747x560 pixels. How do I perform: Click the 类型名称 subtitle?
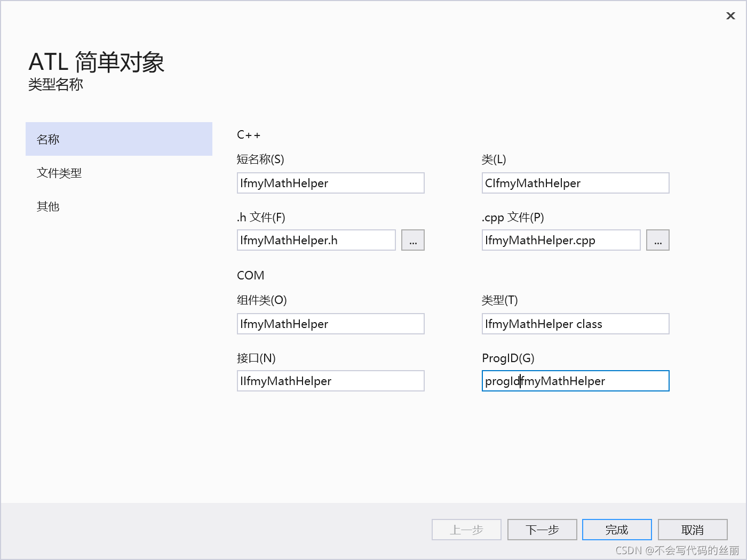click(x=55, y=84)
